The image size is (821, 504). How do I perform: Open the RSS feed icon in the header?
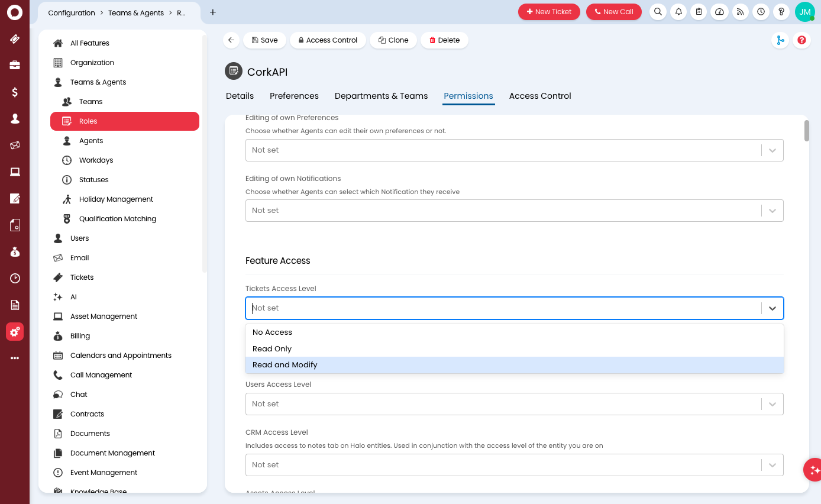740,12
